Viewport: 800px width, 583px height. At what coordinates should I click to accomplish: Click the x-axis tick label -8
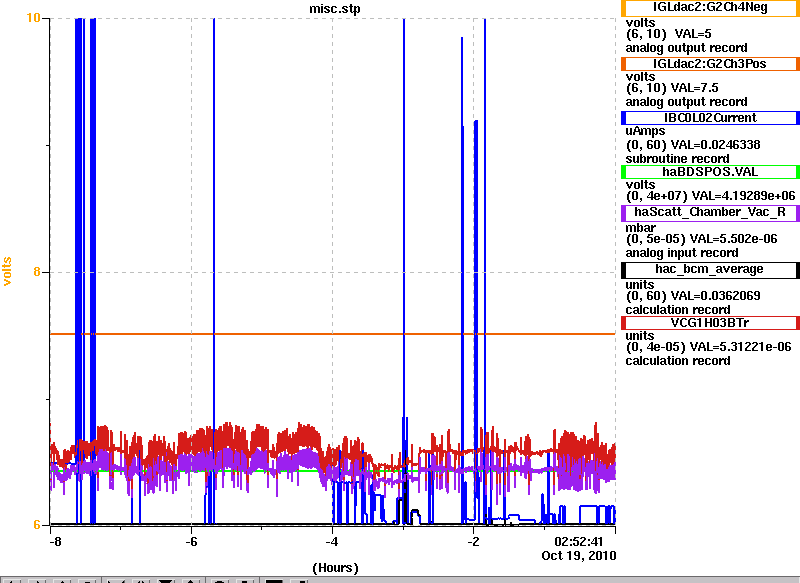55,542
